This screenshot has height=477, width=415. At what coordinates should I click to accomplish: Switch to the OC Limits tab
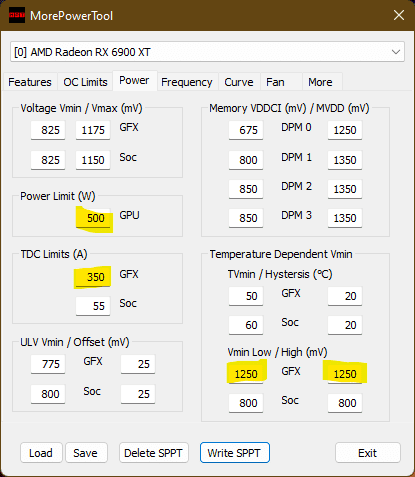coord(85,82)
